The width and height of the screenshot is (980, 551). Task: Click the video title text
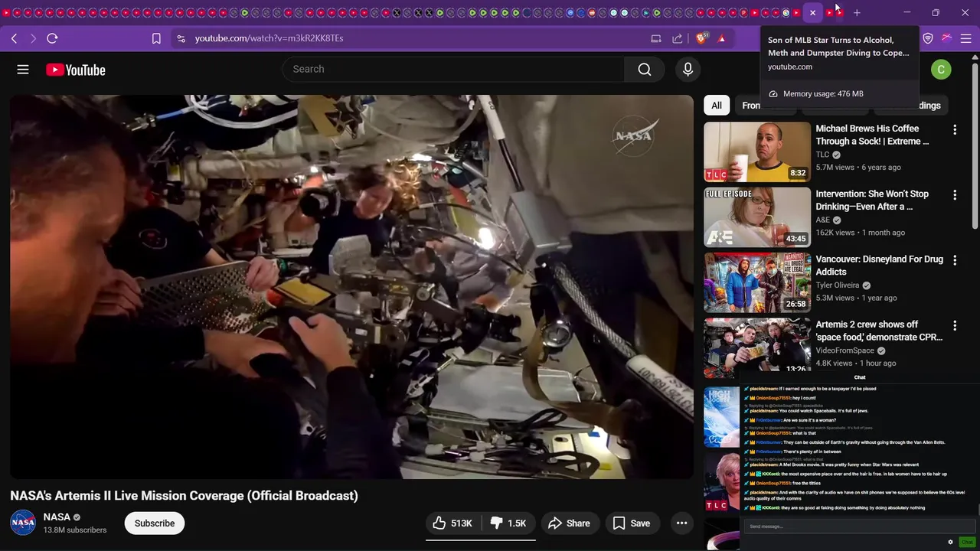pos(184,496)
